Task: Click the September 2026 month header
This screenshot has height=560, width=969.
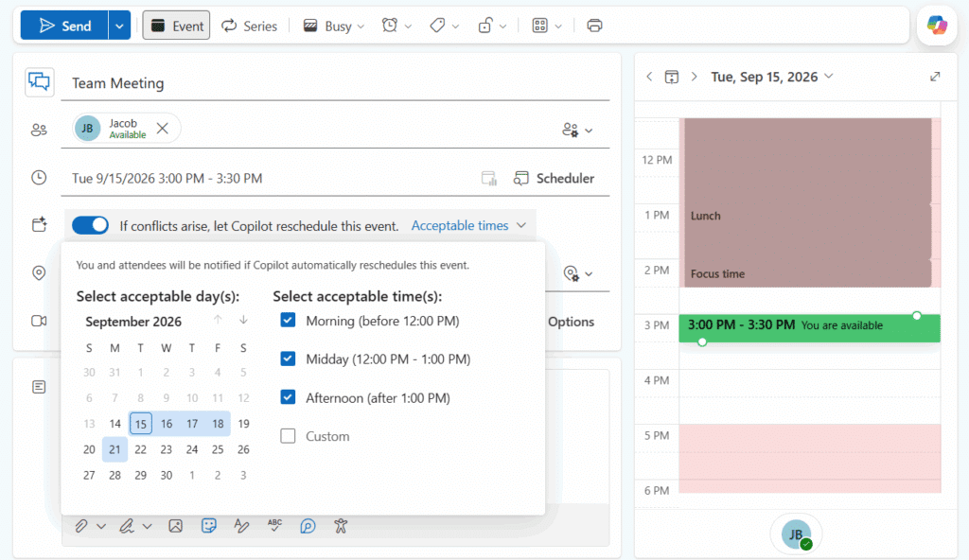Action: coord(133,322)
